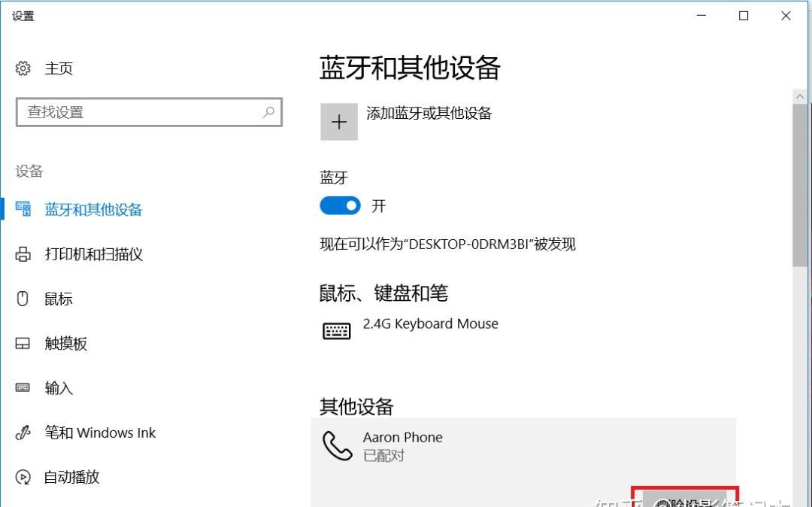
Task: Click the 已配对 status text
Action: click(x=383, y=456)
